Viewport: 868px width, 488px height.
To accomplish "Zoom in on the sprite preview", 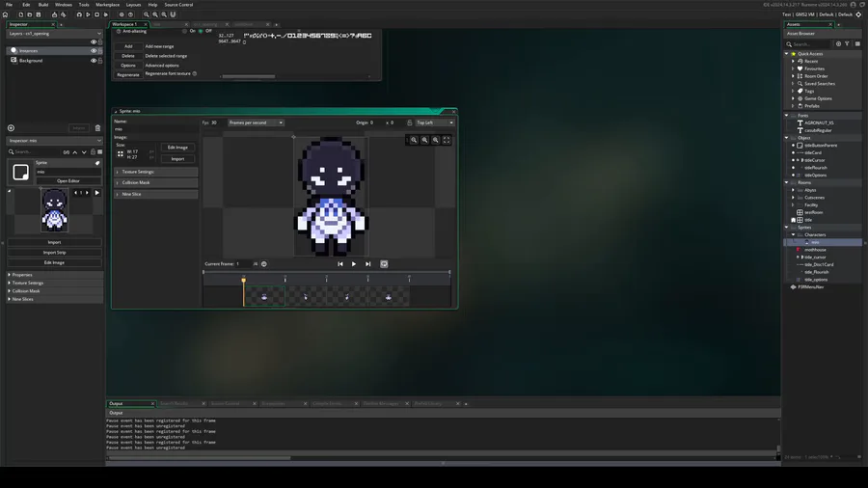I will [436, 140].
